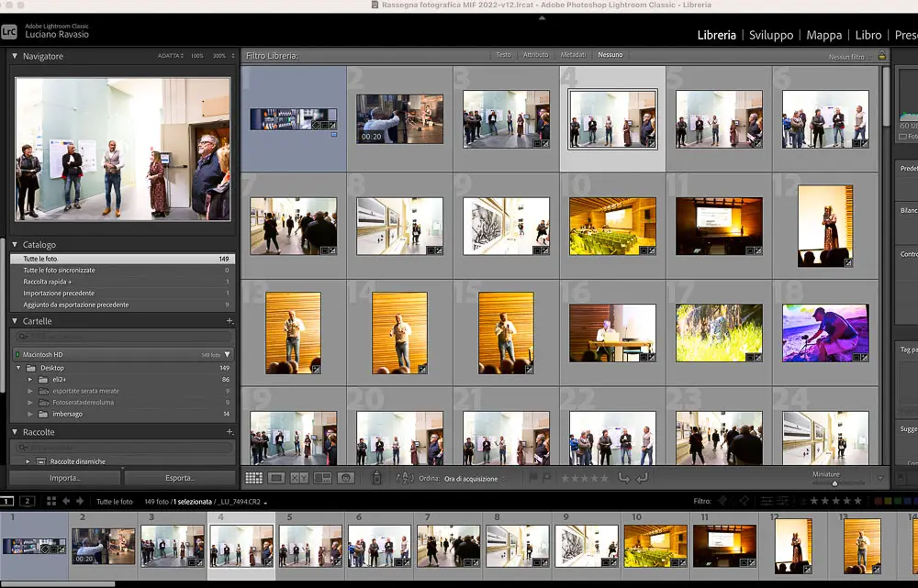Select Importazione precedente catalog entry

(122, 294)
